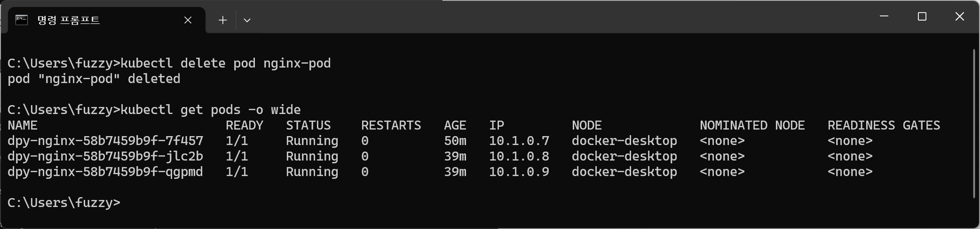This screenshot has height=229, width=980.
Task: Click the READINESS GATES column header
Action: 883,125
